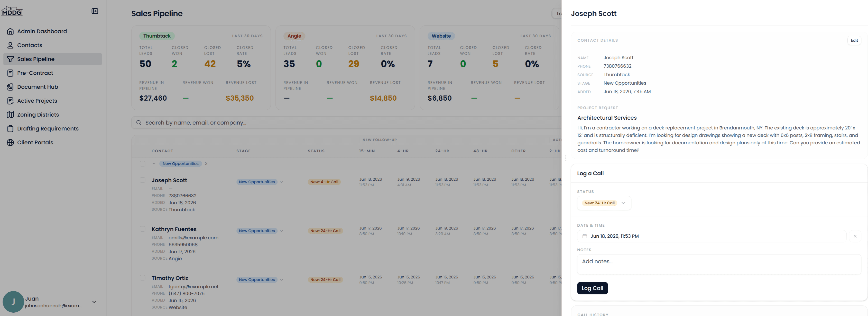Screen dimensions: 868x316
Task: Collapse the New Opportunities group chevron
Action: [154, 164]
